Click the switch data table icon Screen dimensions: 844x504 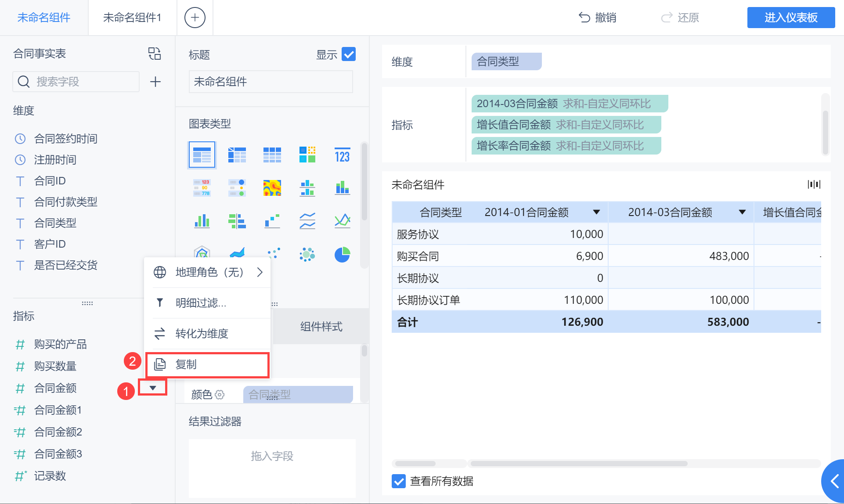click(x=155, y=54)
